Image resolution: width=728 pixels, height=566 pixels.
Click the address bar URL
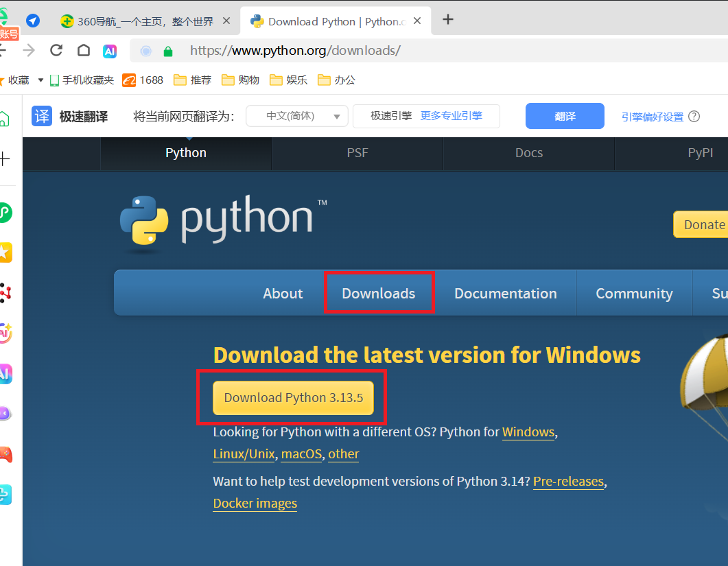coord(295,51)
